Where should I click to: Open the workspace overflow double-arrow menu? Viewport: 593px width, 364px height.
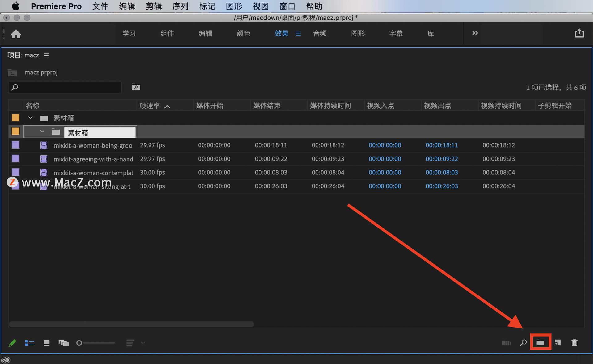[x=475, y=33]
